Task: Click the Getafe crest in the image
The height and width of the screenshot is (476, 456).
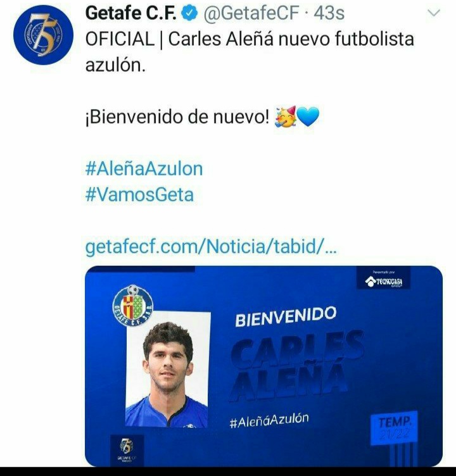Action: (133, 306)
